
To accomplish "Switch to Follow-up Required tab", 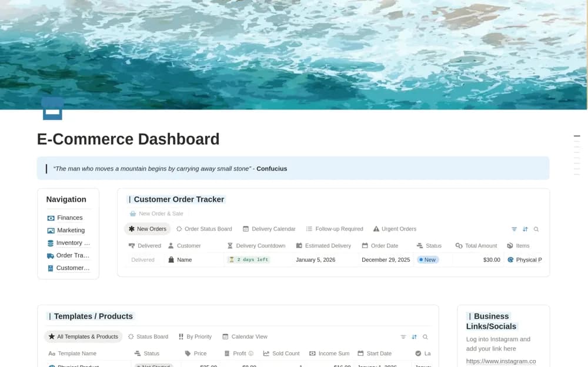I will coord(335,229).
